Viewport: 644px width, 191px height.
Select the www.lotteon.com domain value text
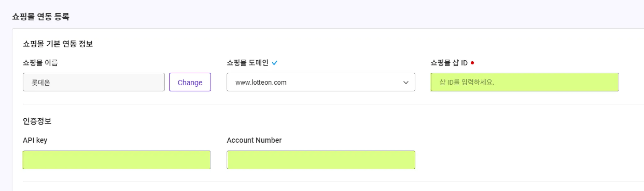pos(261,82)
